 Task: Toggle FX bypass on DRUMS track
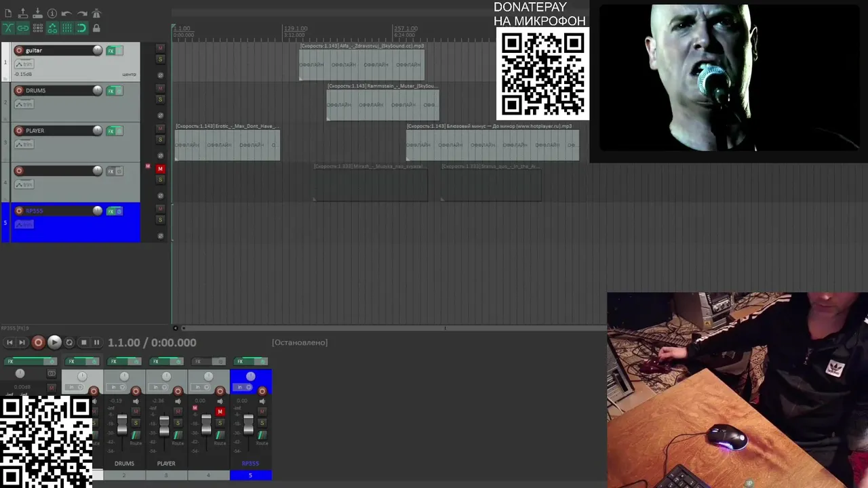119,91
